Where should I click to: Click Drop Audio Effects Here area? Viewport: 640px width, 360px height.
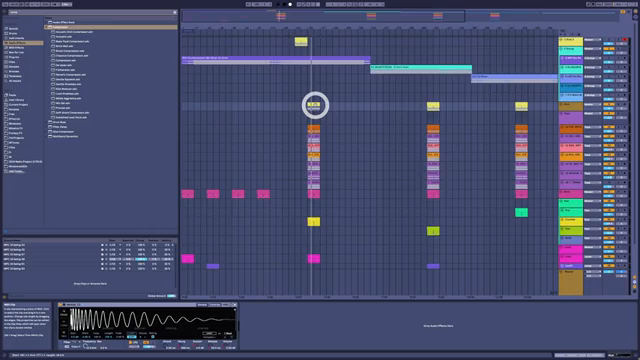point(438,326)
